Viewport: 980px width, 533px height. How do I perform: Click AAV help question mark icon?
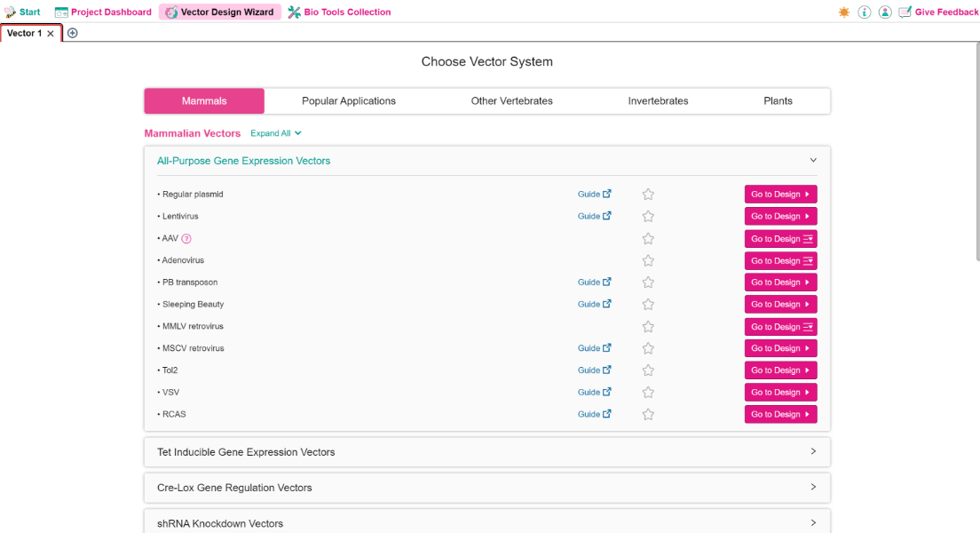point(186,238)
